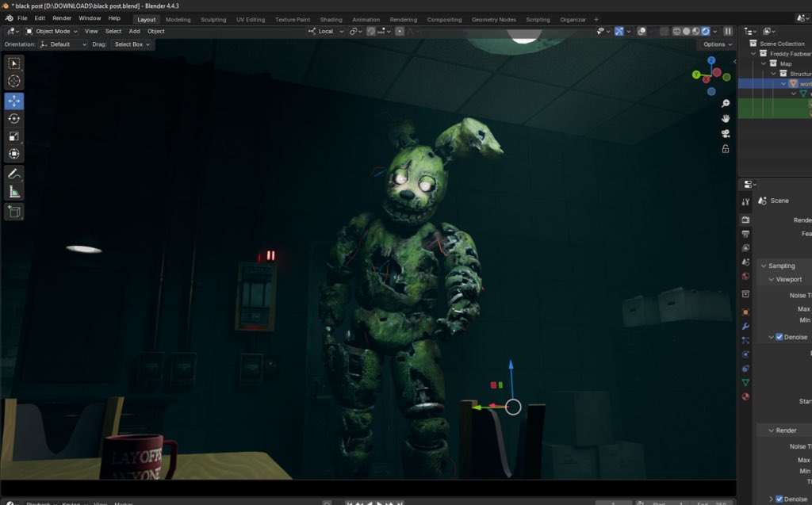Open the Physics properties tab
This screenshot has width=812, height=505.
coord(745,354)
